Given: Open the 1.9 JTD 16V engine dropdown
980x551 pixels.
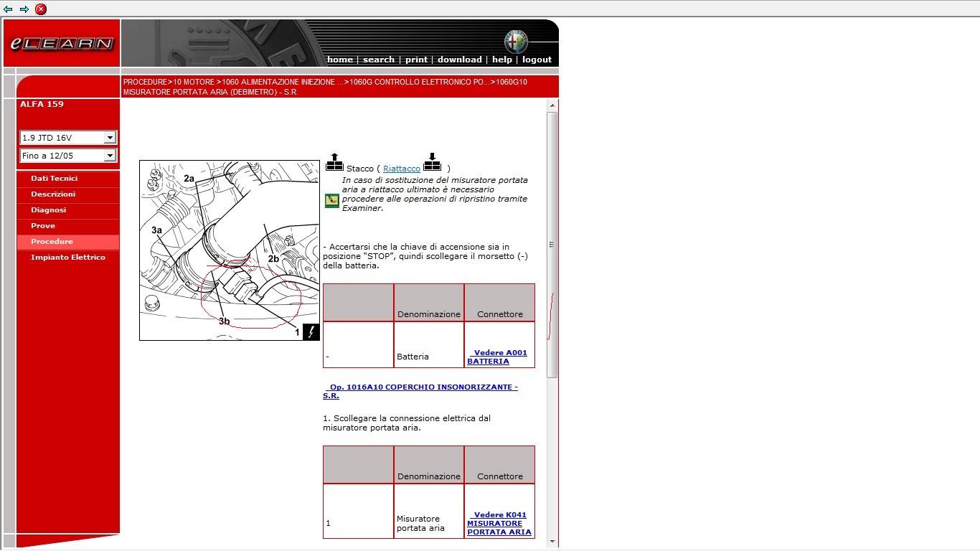Looking at the screenshot, I should (x=68, y=138).
